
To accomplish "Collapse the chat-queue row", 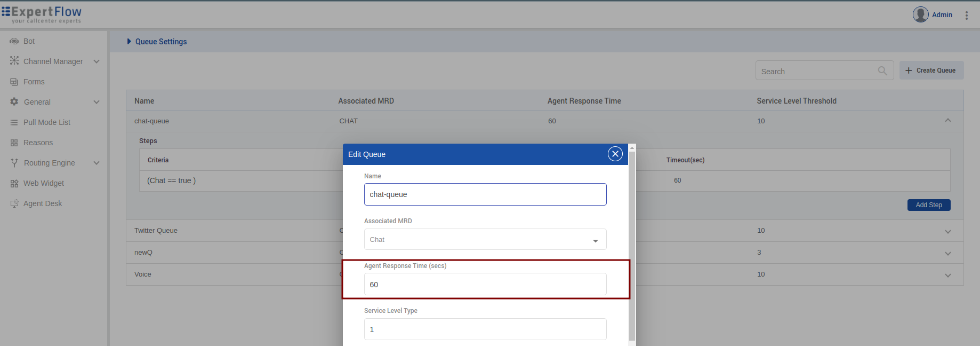I will [x=947, y=121].
